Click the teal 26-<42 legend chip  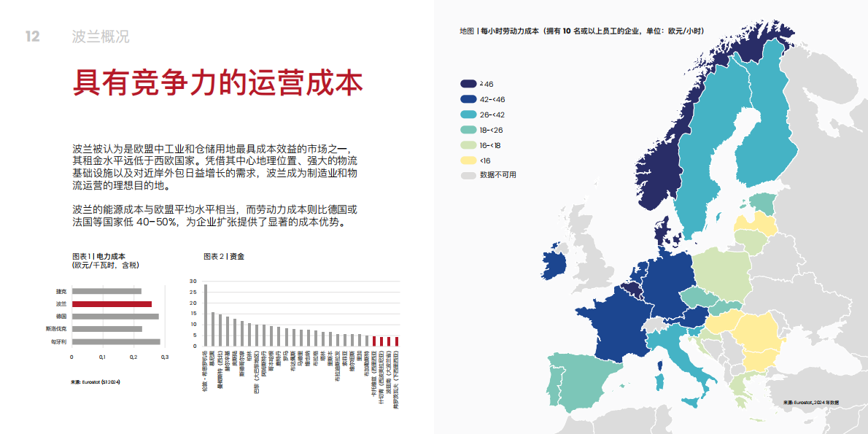tap(468, 113)
